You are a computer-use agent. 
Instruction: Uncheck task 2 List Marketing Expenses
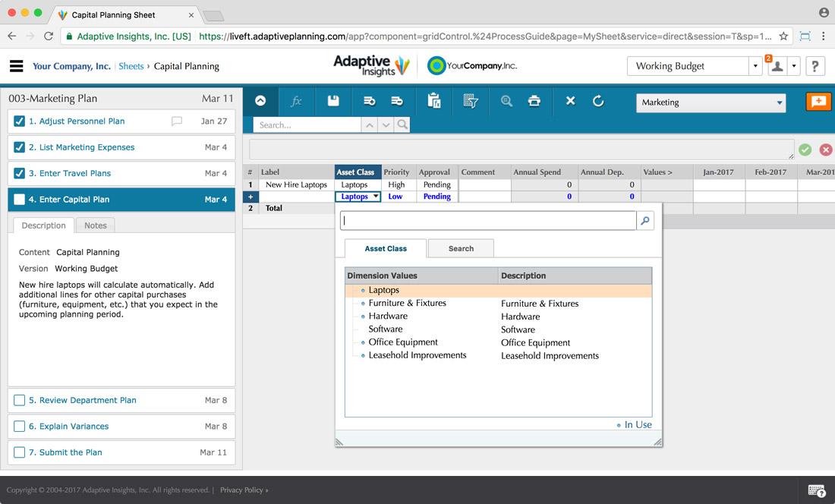tap(19, 147)
